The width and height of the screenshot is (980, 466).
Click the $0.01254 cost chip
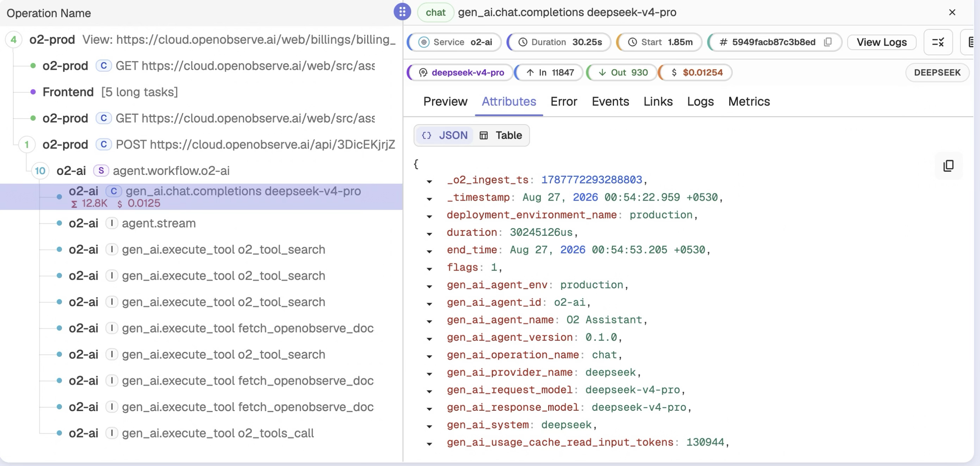[x=696, y=72]
